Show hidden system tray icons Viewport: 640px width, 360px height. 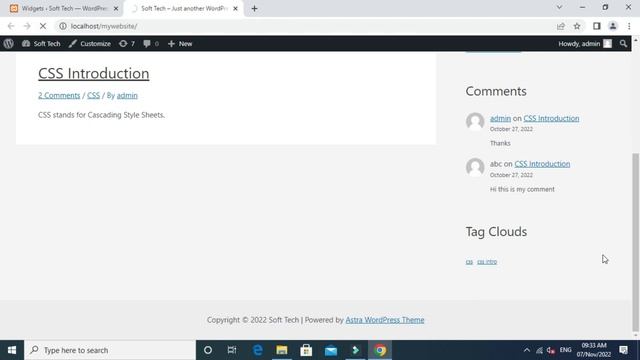pyautogui.click(x=527, y=350)
